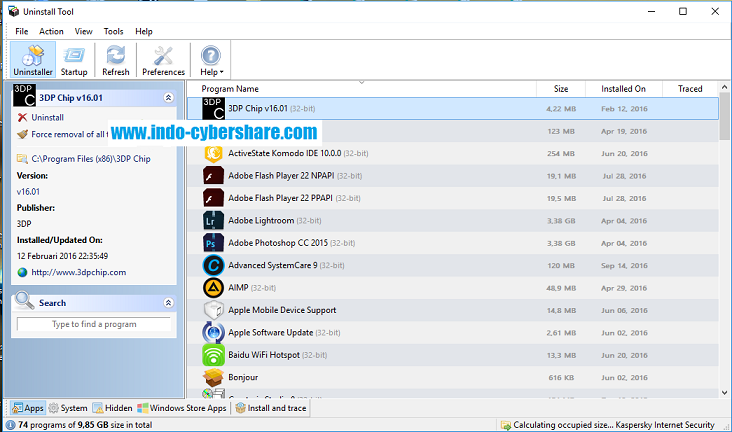Open the Tools menu
This screenshot has height=432, width=732.
[x=113, y=31]
